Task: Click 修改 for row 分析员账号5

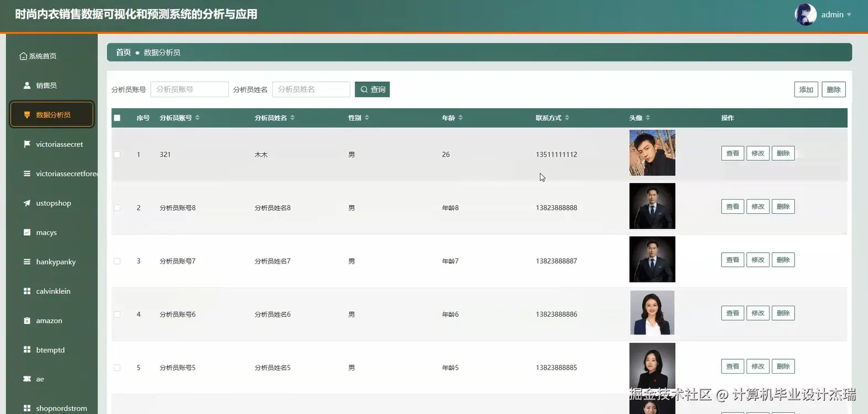Action: click(x=758, y=366)
